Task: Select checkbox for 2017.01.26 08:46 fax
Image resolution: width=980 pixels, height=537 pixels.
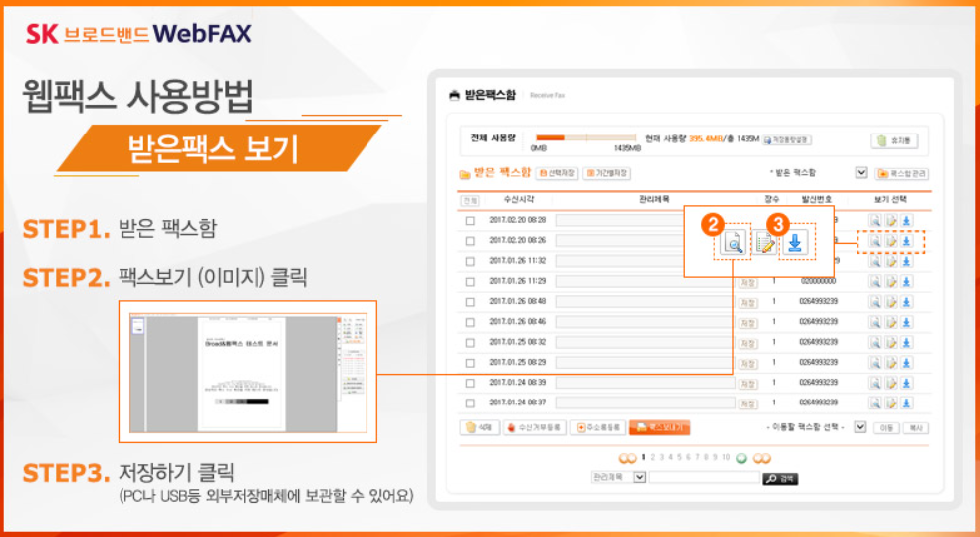Action: click(x=470, y=322)
